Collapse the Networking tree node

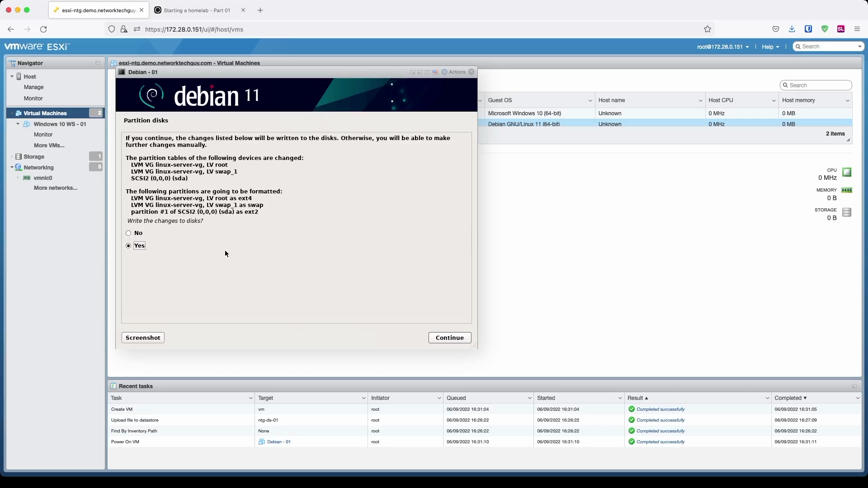click(12, 168)
